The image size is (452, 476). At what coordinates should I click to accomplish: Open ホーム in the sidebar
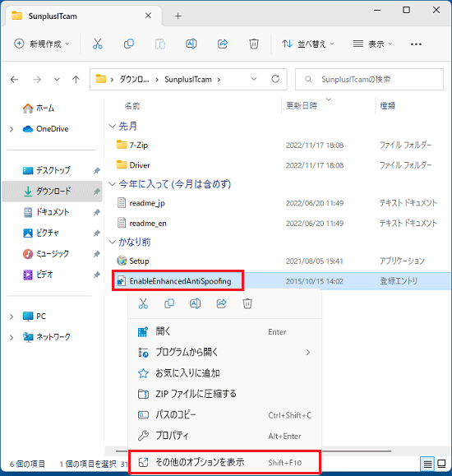(39, 108)
